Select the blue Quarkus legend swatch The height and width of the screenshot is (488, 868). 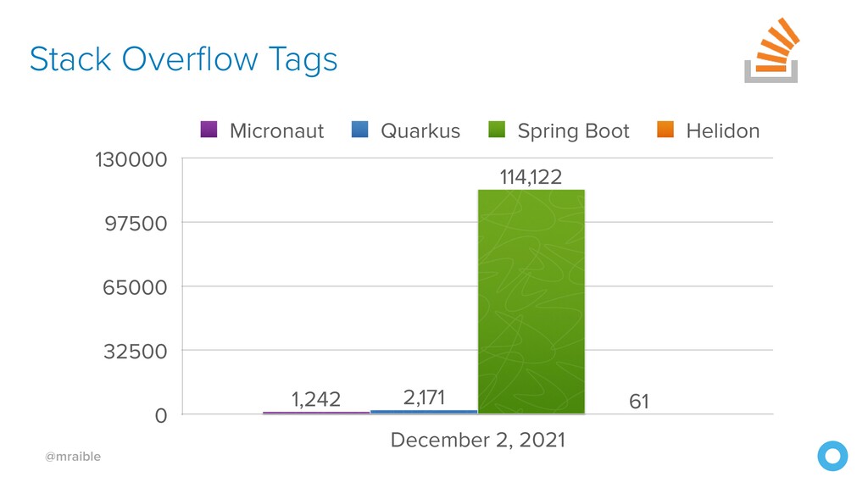coord(359,130)
